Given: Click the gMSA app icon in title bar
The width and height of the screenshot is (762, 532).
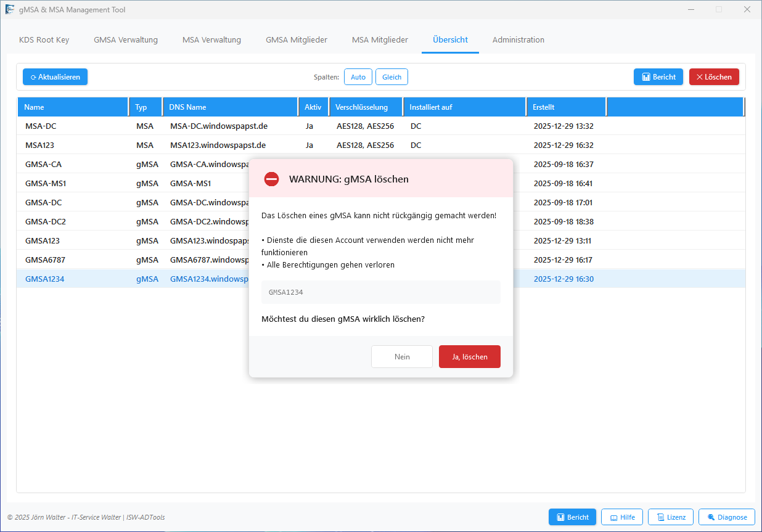Looking at the screenshot, I should point(10,10).
